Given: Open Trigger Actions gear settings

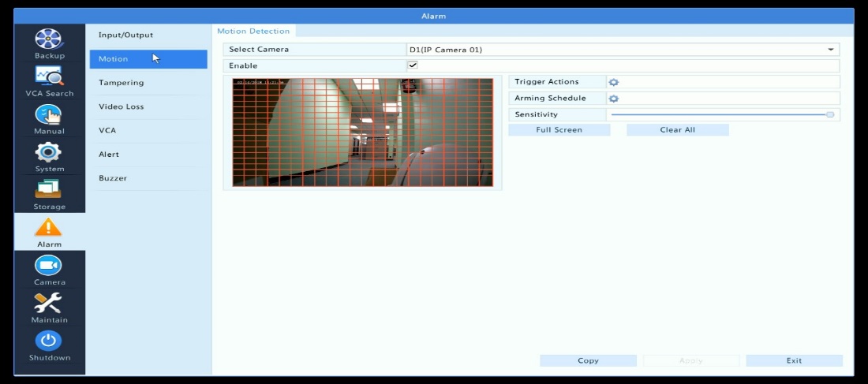Looking at the screenshot, I should [613, 82].
